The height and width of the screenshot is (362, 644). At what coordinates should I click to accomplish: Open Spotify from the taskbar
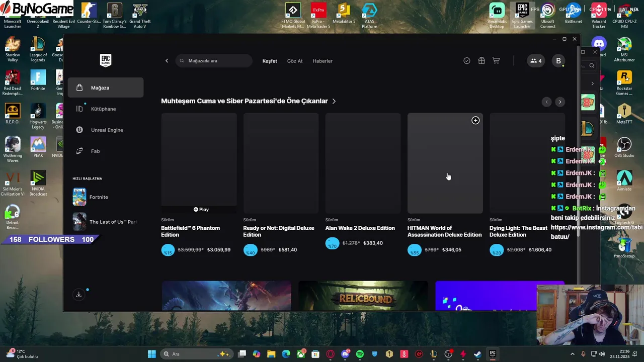click(360, 354)
